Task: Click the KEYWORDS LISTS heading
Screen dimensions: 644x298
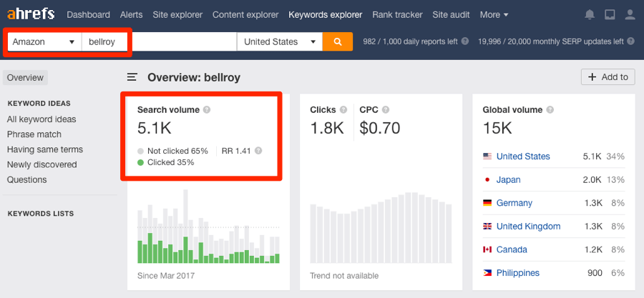Action: (41, 214)
